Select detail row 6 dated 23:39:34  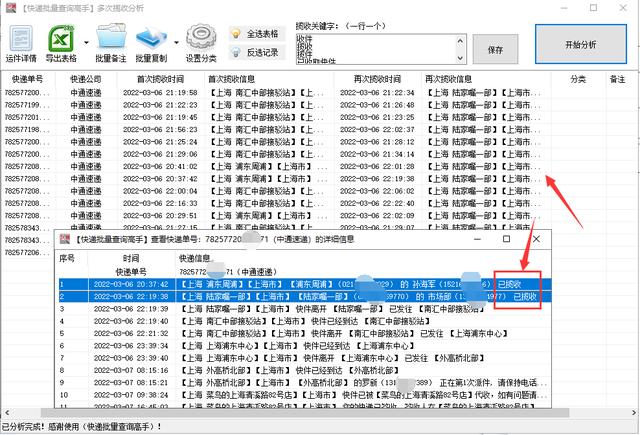pyautogui.click(x=304, y=346)
